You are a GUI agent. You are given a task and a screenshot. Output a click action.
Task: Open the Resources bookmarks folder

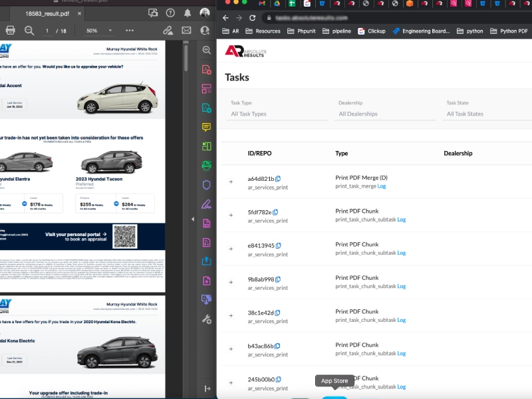pos(263,31)
